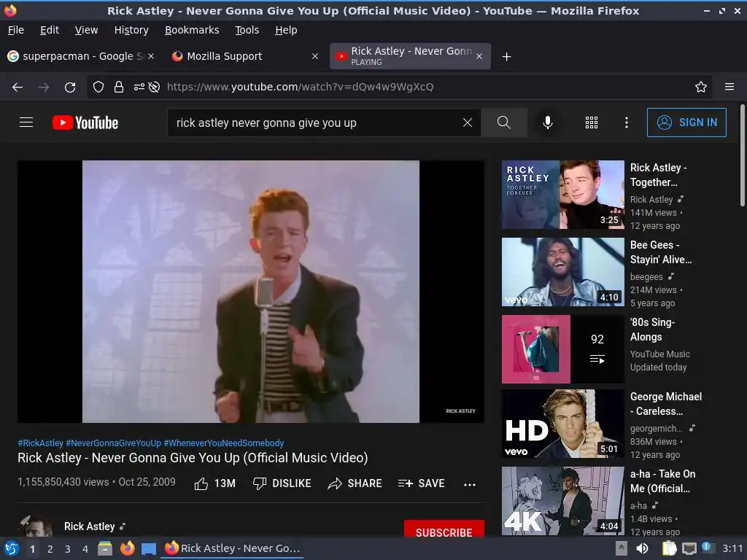Click the Rick Astley channel avatar

[x=35, y=526]
